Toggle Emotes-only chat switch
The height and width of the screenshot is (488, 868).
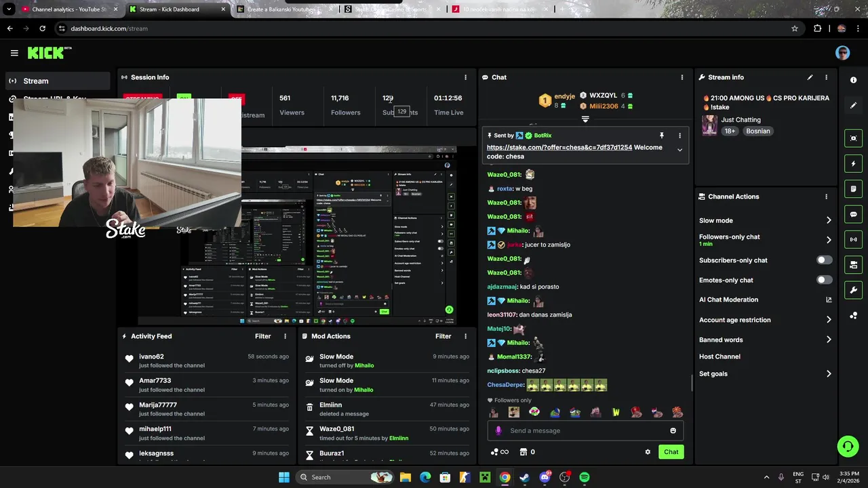point(824,280)
